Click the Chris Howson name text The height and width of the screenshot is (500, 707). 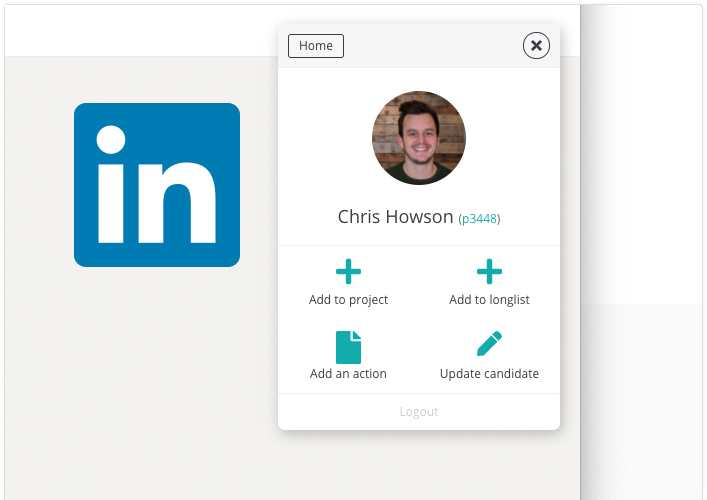[x=395, y=217]
